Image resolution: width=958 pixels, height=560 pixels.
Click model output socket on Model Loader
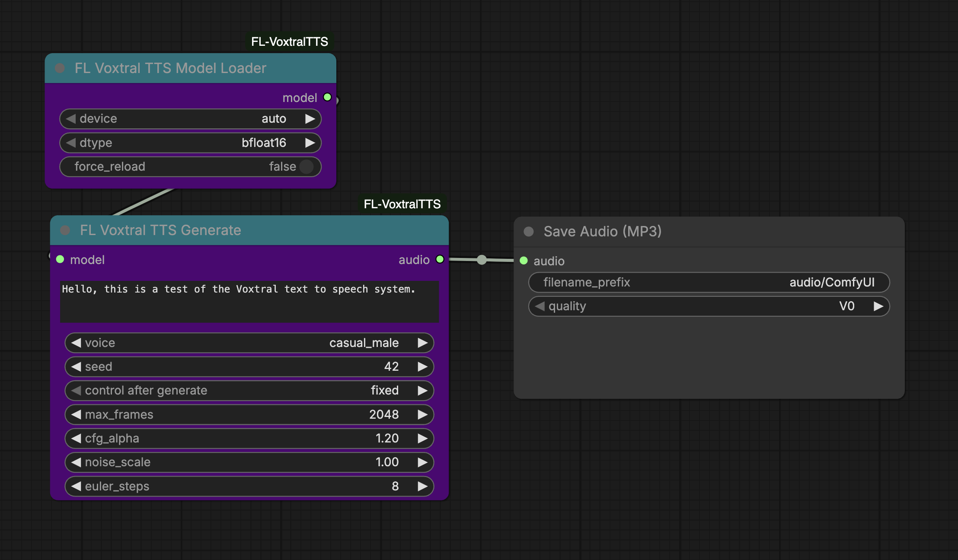[328, 97]
